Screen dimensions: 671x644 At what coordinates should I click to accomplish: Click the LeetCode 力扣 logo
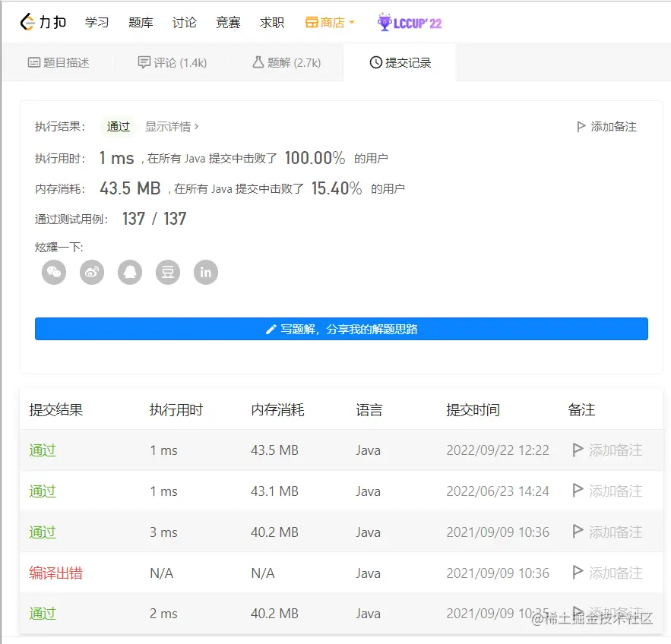coord(43,22)
